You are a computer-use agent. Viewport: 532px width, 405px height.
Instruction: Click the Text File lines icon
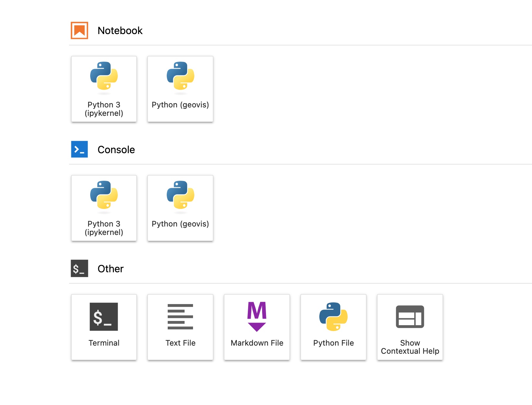point(180,317)
